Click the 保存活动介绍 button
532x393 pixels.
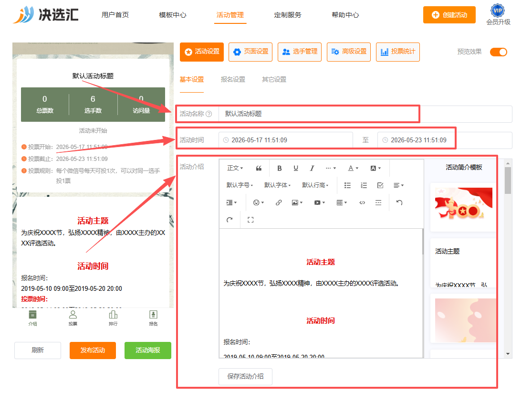(x=245, y=376)
